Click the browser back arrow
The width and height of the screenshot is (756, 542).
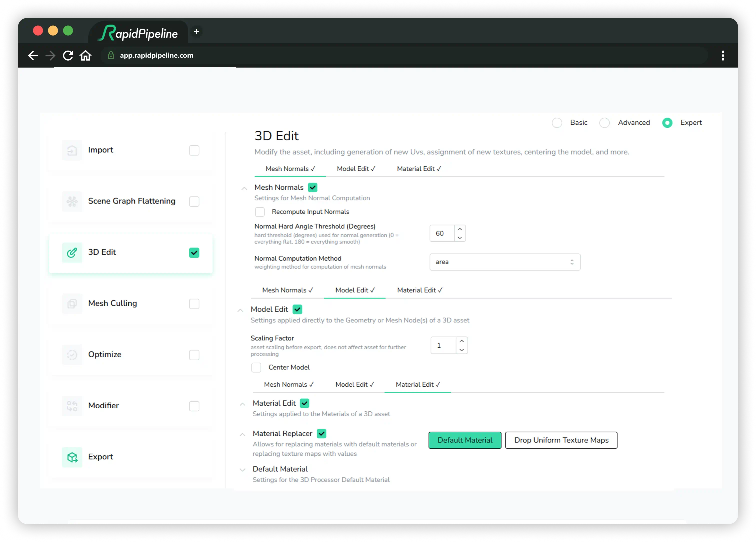pyautogui.click(x=33, y=55)
